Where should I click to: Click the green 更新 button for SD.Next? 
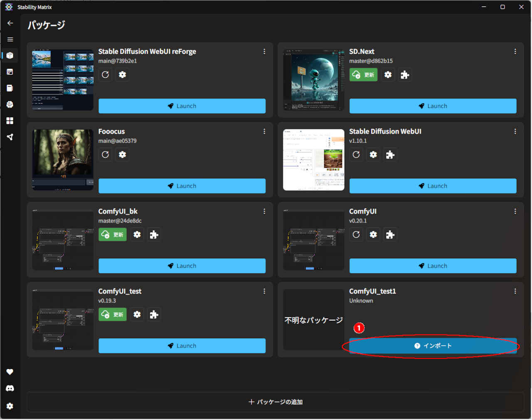(x=363, y=75)
